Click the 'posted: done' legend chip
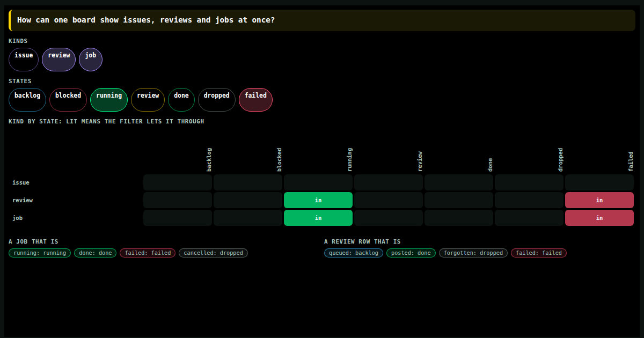This screenshot has height=338, width=644. (411, 253)
